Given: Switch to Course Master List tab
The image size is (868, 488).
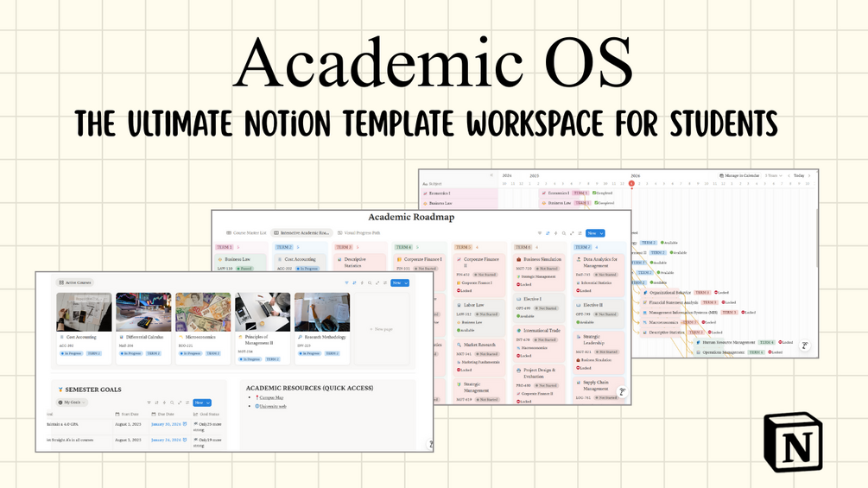Looking at the screenshot, I should click(246, 233).
